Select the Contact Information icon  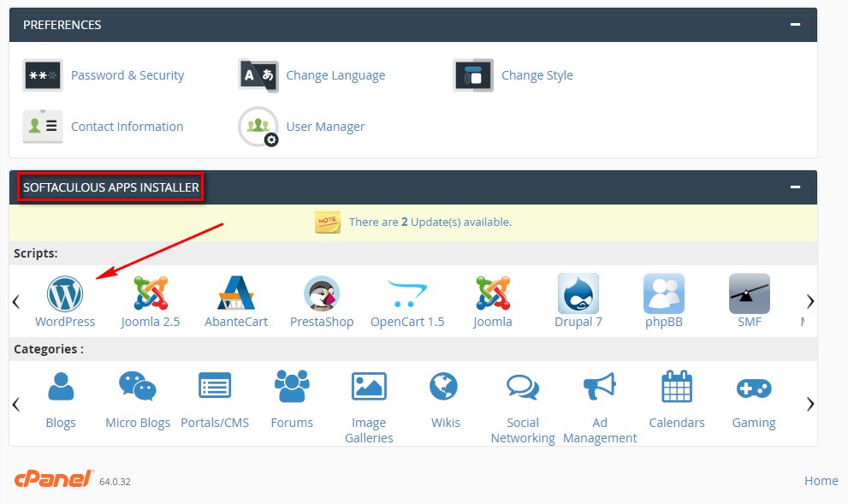43,127
